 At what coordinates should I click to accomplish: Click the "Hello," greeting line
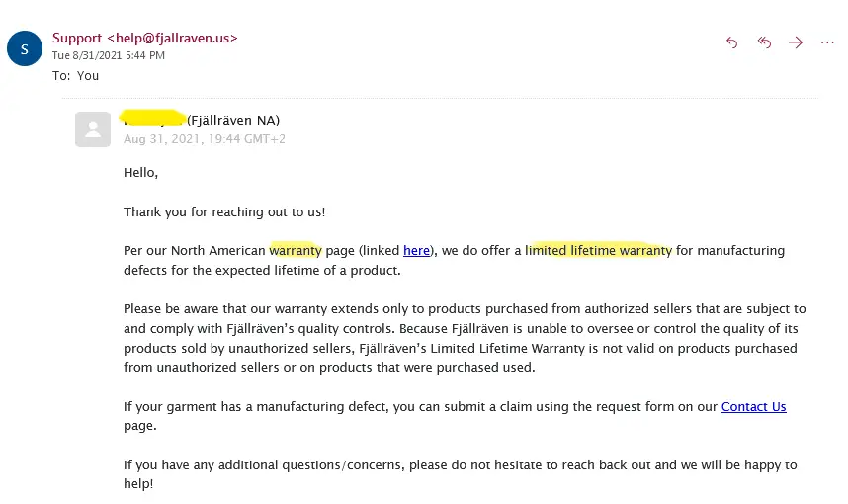[x=140, y=173]
